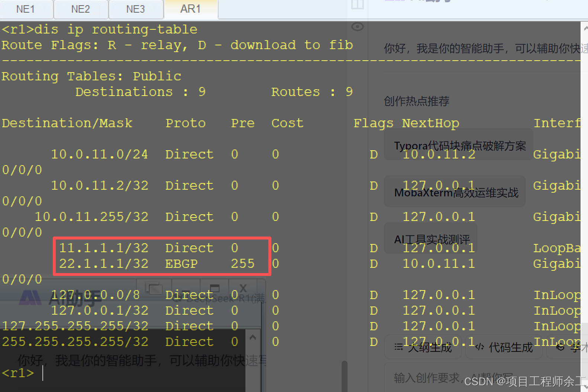Click the Cost column header
The width and height of the screenshot is (588, 392).
pyautogui.click(x=287, y=123)
